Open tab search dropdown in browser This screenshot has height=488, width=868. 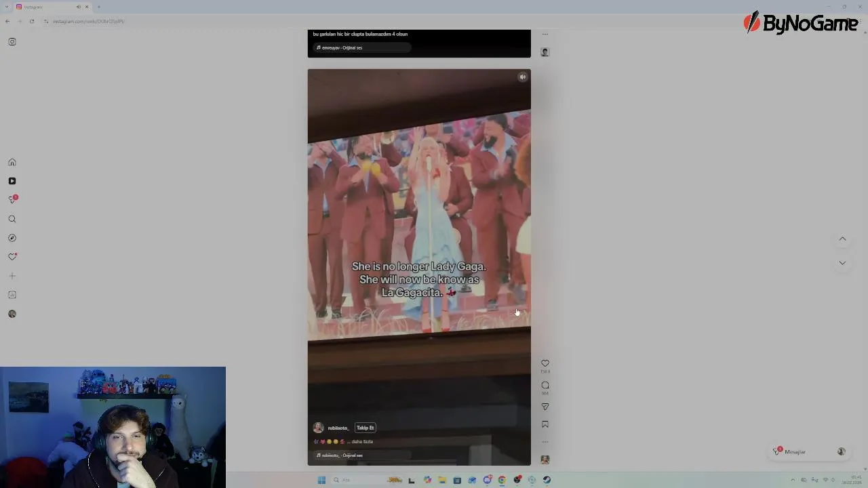pyautogui.click(x=7, y=7)
